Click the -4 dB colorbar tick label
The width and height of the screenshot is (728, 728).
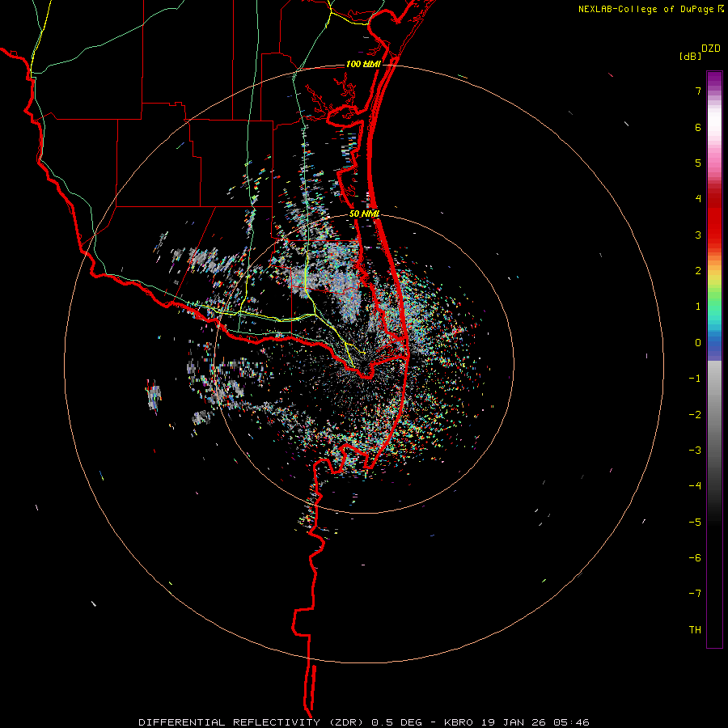pos(695,486)
